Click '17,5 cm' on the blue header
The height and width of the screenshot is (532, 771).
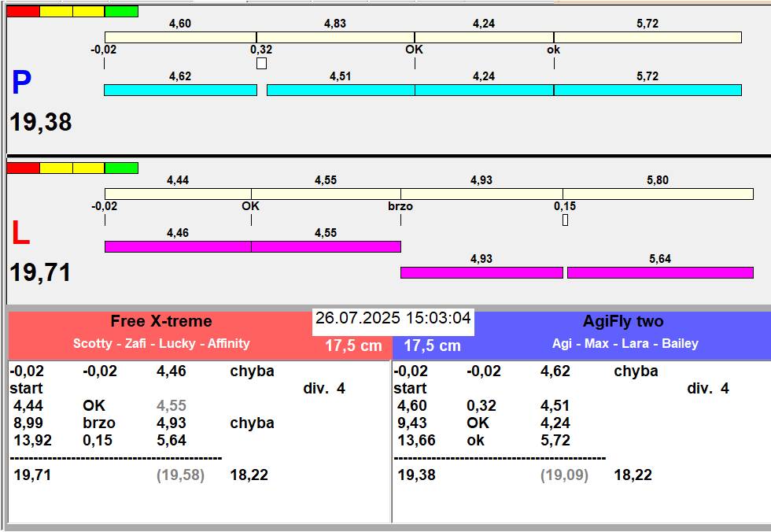point(432,345)
